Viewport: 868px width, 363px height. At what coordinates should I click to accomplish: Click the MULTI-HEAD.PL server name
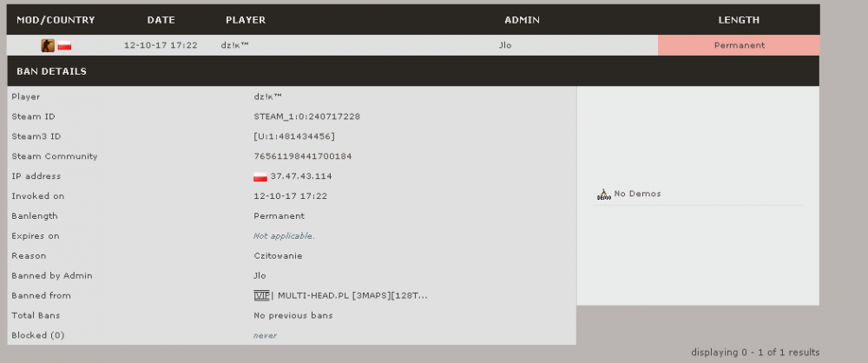(x=352, y=295)
